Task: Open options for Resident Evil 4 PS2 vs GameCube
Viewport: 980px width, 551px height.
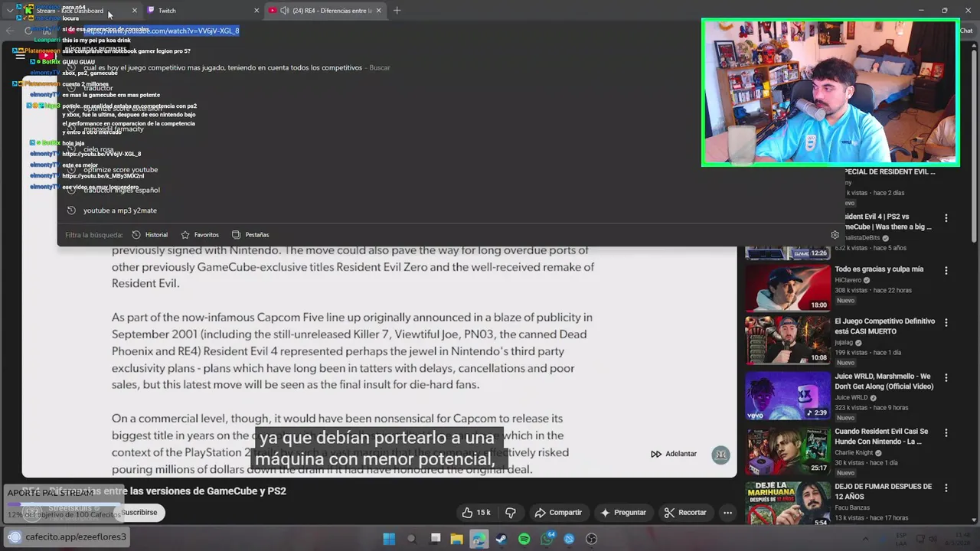Action: (946, 218)
